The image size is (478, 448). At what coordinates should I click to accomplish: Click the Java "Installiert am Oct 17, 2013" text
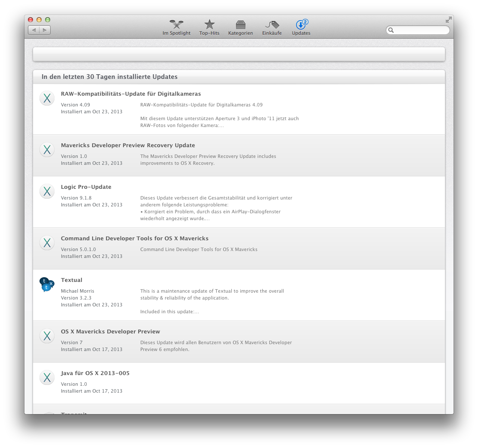91,391
